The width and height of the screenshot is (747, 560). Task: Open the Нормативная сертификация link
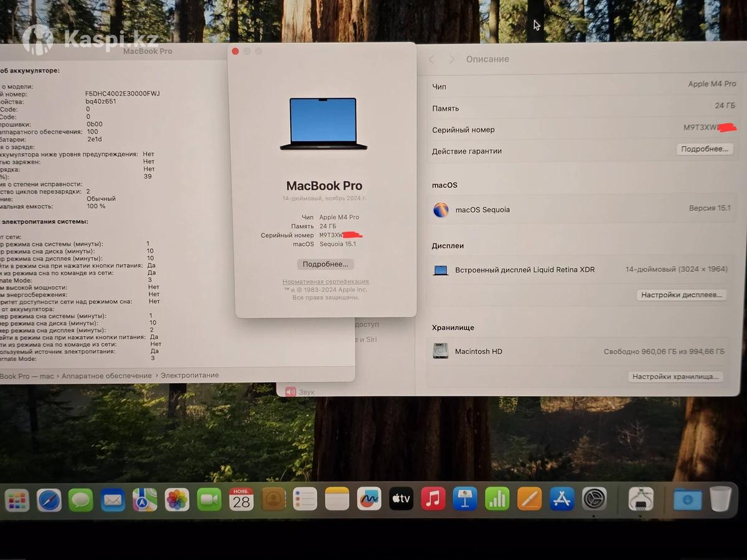326,282
